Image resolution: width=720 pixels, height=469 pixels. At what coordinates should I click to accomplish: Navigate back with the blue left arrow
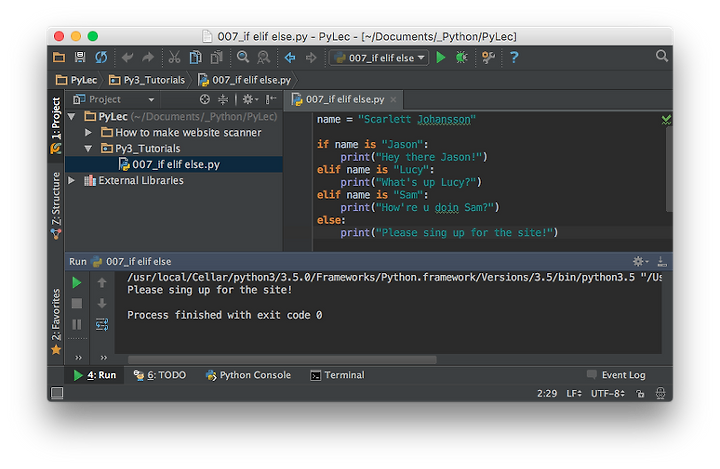pyautogui.click(x=290, y=57)
